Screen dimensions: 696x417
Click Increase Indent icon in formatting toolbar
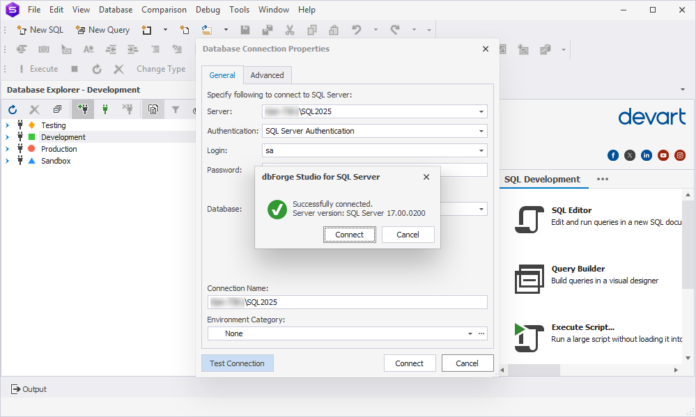(133, 49)
